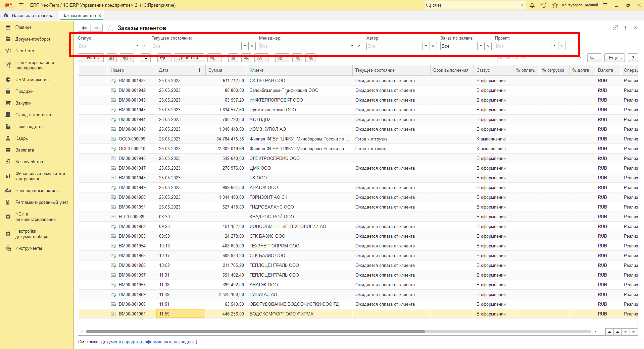This screenshot has height=349, width=644.
Task: Sort by the Дата column header
Action: pos(181,70)
